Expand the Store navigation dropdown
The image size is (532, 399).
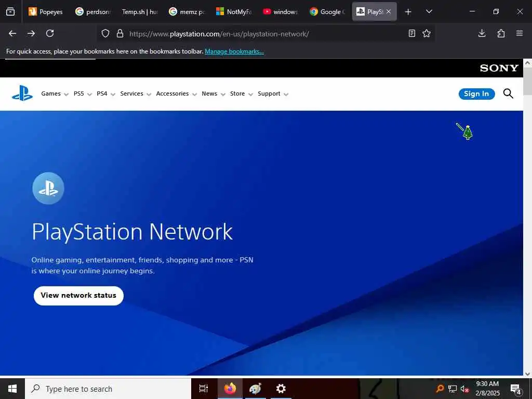tap(242, 94)
